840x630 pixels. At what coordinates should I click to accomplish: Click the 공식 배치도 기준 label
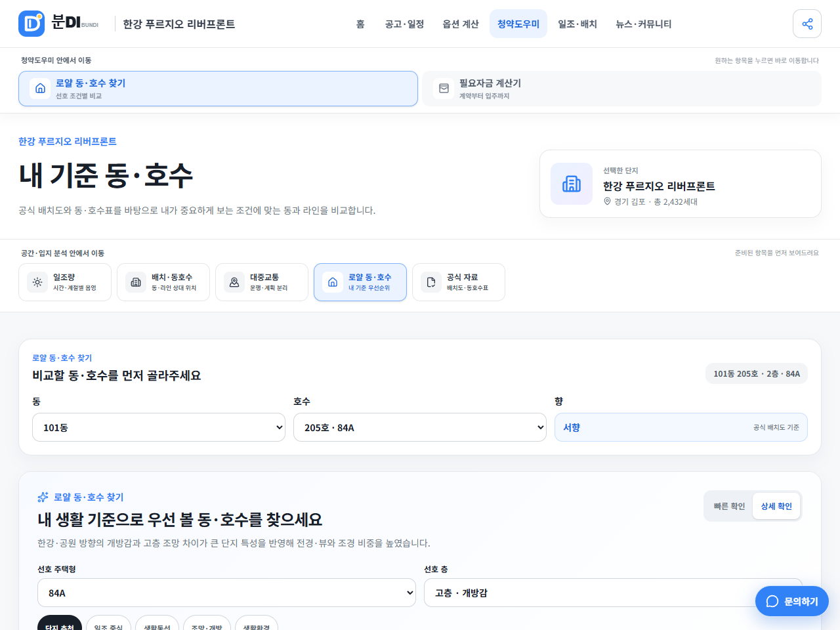click(x=776, y=427)
